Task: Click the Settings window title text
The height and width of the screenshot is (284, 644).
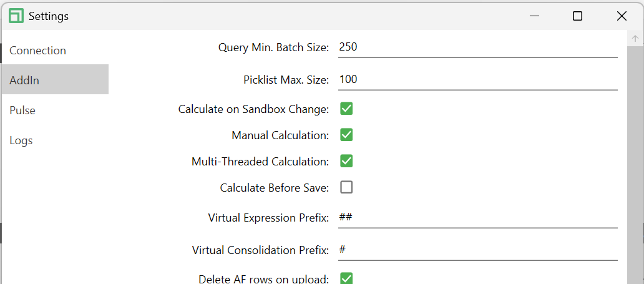Action: click(x=49, y=16)
